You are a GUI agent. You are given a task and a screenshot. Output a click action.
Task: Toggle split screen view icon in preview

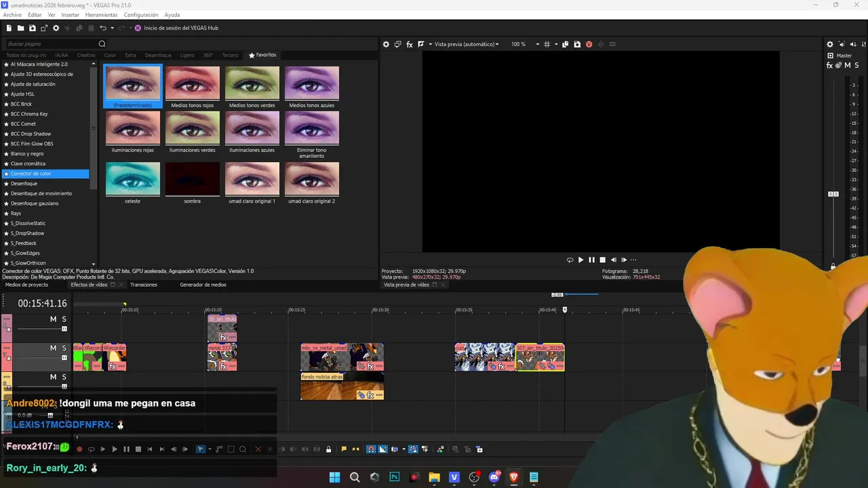(x=421, y=44)
